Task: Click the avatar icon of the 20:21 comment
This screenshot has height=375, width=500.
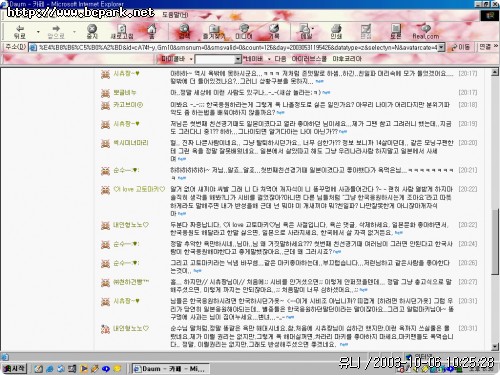Action: coord(105,171)
